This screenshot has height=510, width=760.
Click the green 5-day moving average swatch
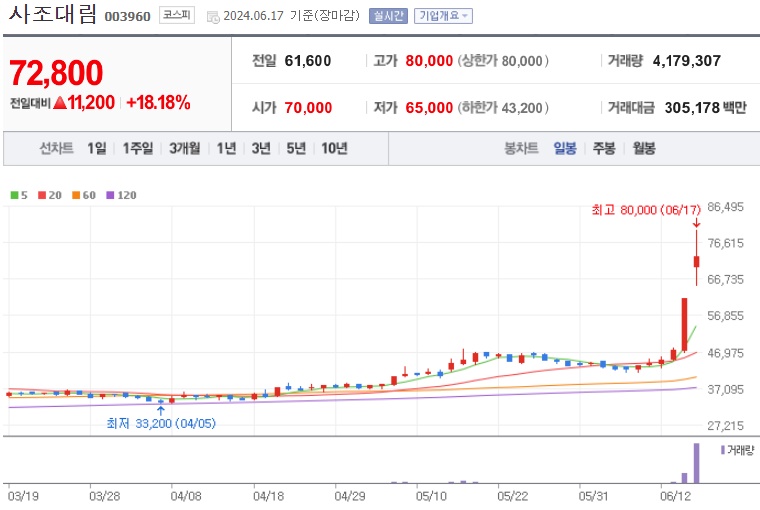[15, 195]
